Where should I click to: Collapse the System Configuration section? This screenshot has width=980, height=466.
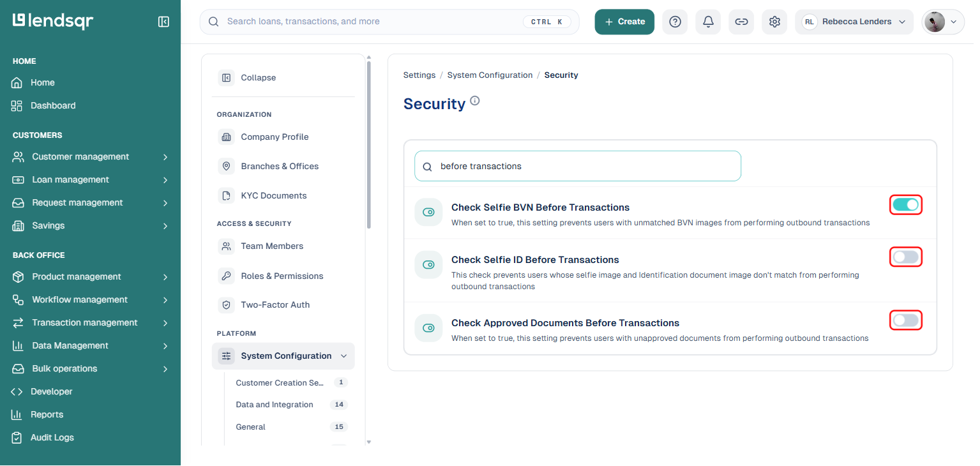click(x=283, y=356)
